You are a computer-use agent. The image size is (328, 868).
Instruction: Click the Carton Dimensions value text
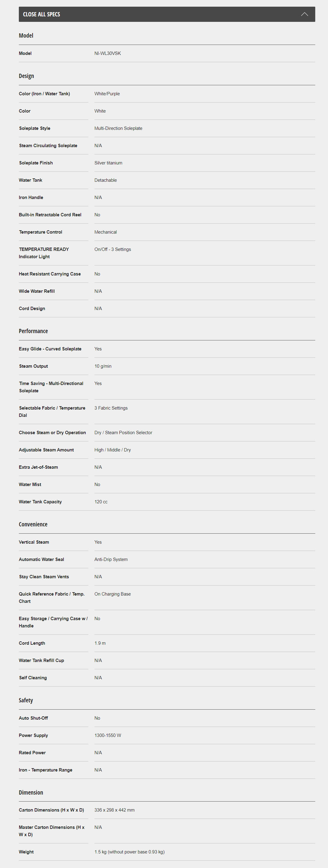click(x=114, y=810)
